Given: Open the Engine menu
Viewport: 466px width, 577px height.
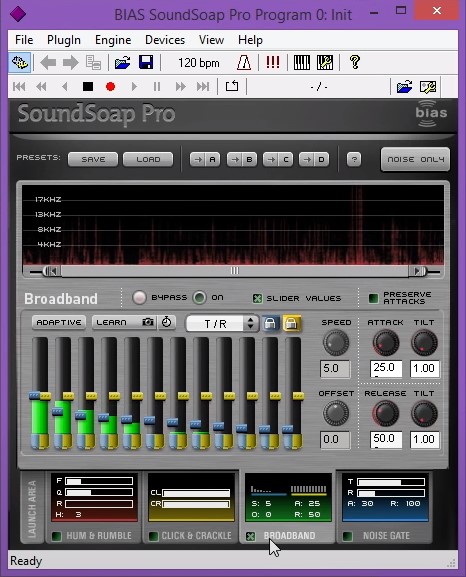Looking at the screenshot, I should click(113, 40).
